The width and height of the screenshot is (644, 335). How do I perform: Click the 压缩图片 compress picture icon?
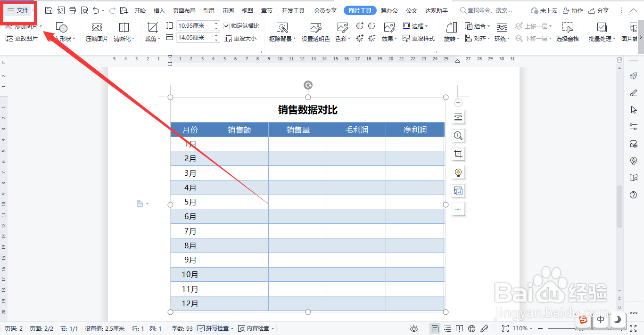click(x=97, y=27)
